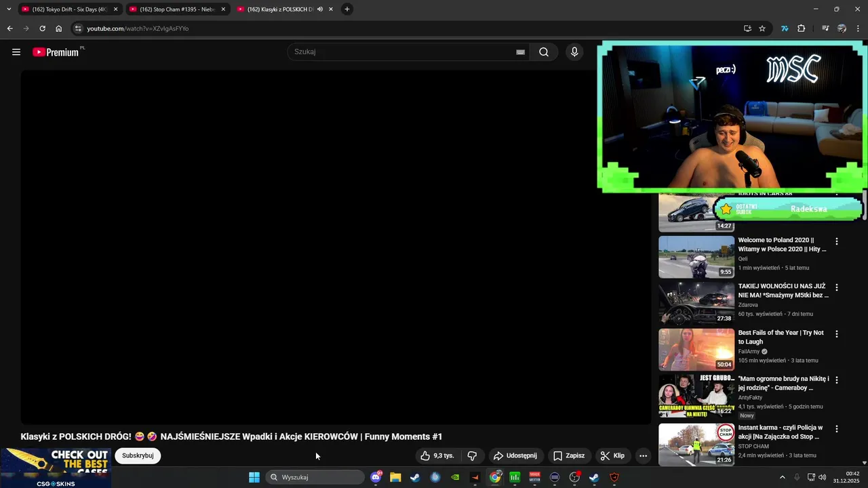Open Best Fails of the Year thumbnail

coord(696,350)
